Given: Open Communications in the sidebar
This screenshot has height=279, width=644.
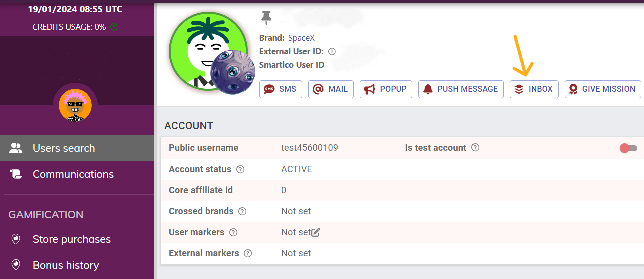Looking at the screenshot, I should pos(73,174).
